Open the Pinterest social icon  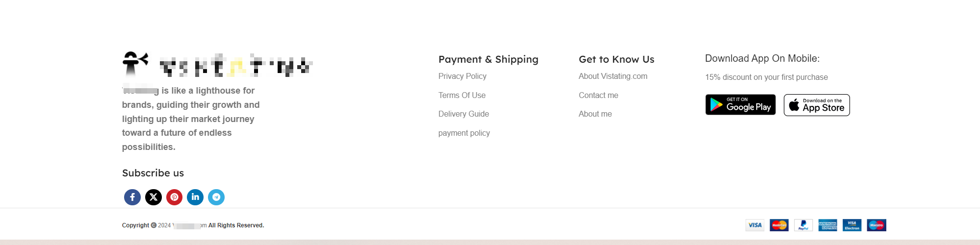pyautogui.click(x=174, y=197)
